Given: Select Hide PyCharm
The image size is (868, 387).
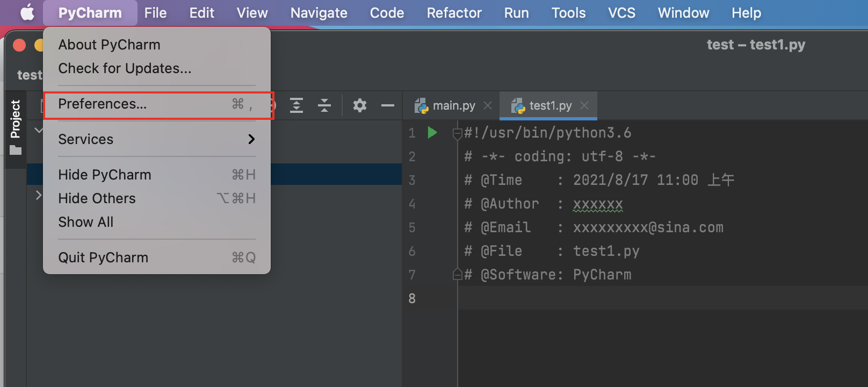Looking at the screenshot, I should (157, 175).
